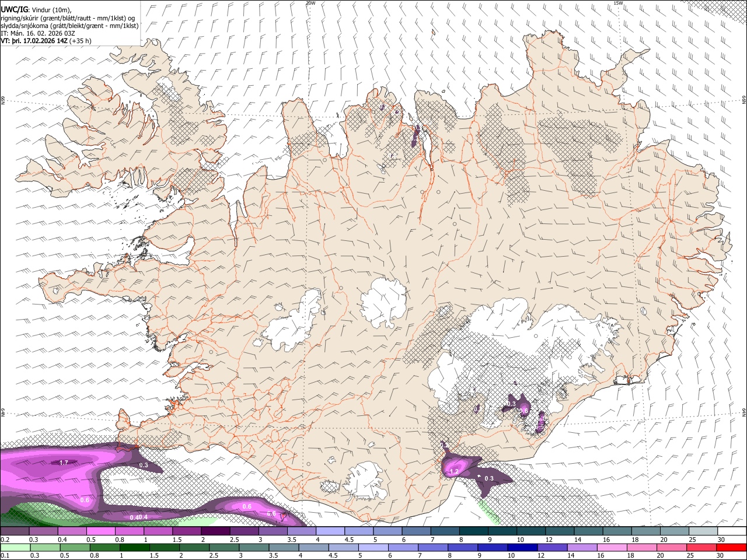Screen dimensions: 747x560
Task: Click the "0.3" value beside the 1.7 area
Action: click(x=143, y=465)
